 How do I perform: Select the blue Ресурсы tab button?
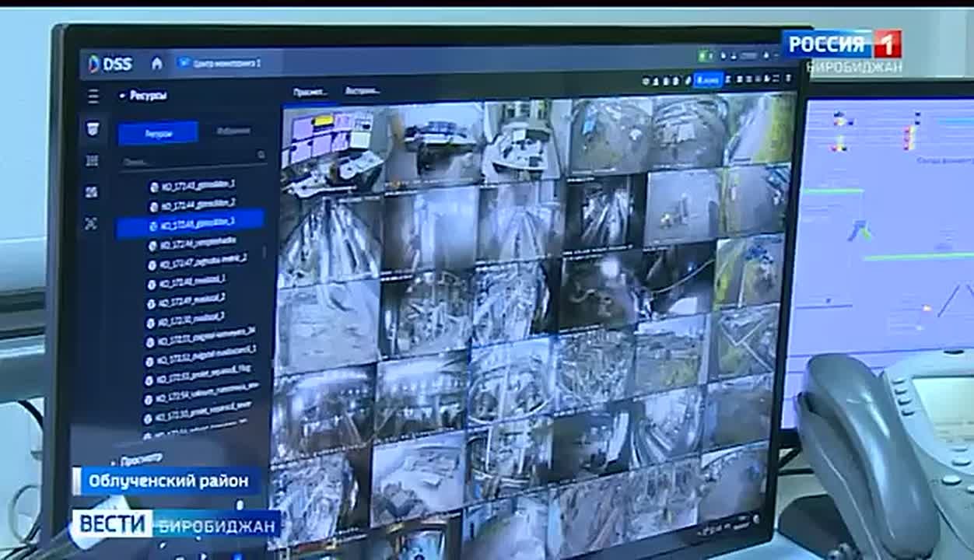[158, 133]
